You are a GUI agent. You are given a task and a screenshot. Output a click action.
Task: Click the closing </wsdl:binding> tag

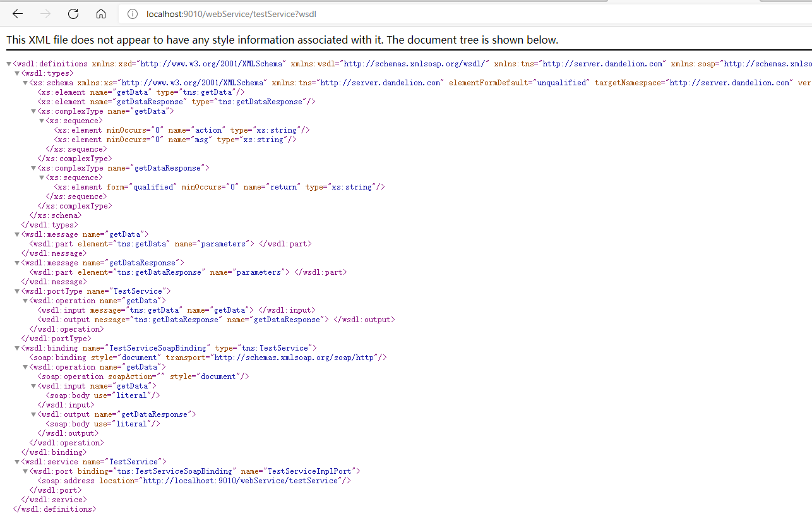click(x=54, y=452)
